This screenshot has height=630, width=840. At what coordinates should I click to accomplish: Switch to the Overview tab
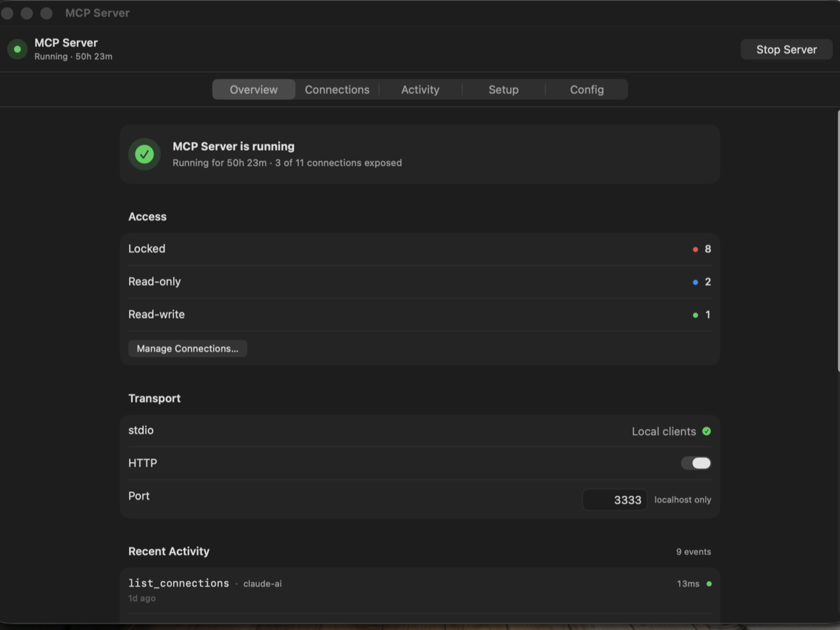tap(254, 90)
